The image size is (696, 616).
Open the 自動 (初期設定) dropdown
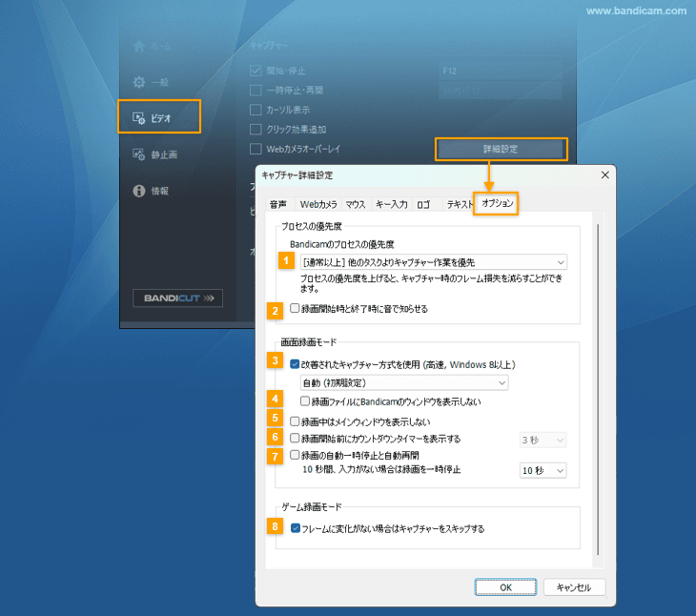pos(404,382)
